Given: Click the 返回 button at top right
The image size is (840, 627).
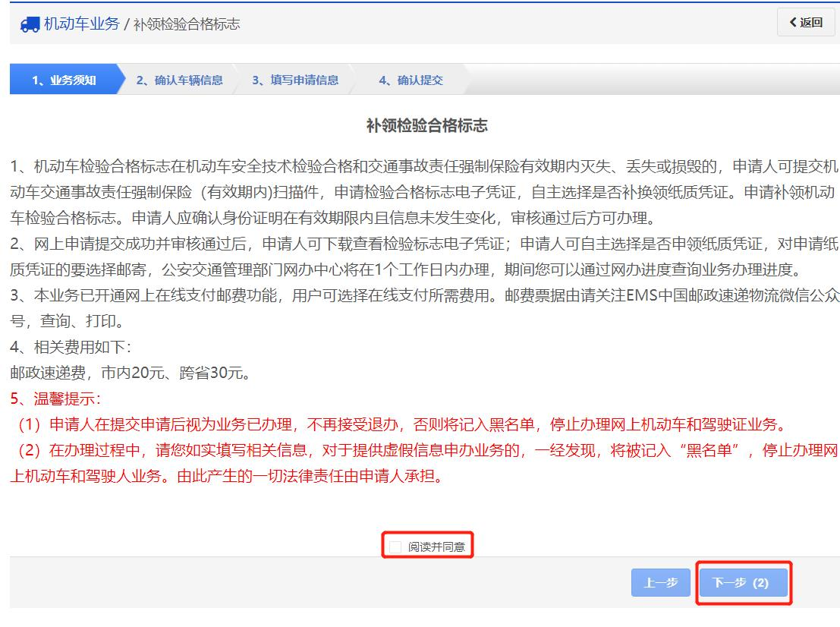Looking at the screenshot, I should click(x=805, y=22).
